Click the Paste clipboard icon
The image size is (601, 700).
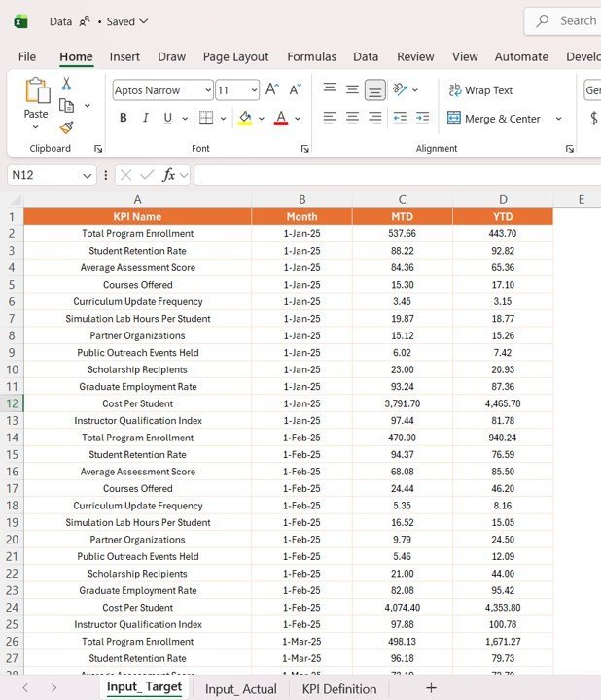(x=36, y=91)
